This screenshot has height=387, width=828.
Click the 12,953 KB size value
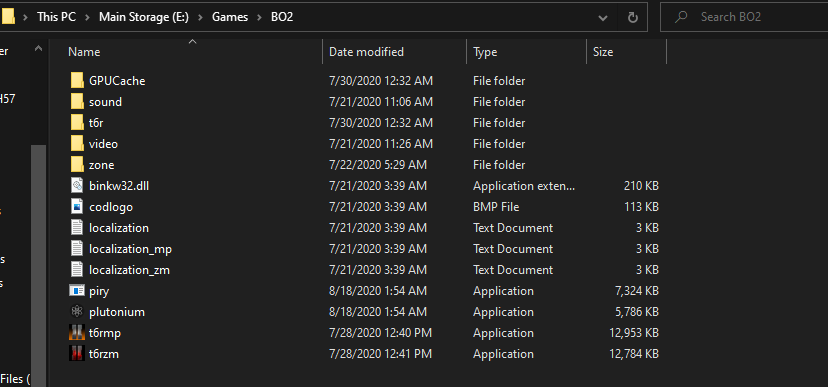tap(634, 333)
